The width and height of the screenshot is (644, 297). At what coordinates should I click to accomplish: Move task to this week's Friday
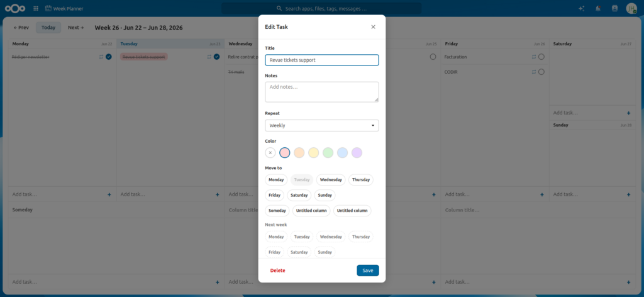274,195
